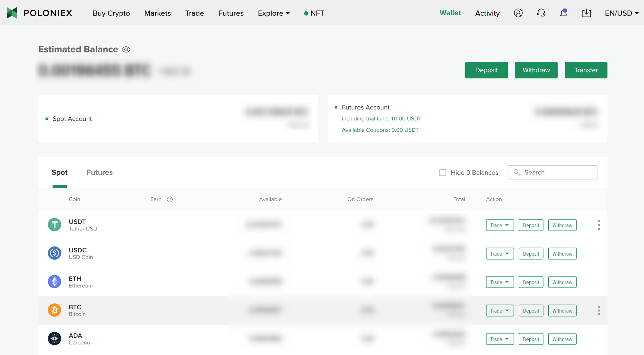Click the download app icon
This screenshot has width=644, height=355.
(x=586, y=13)
